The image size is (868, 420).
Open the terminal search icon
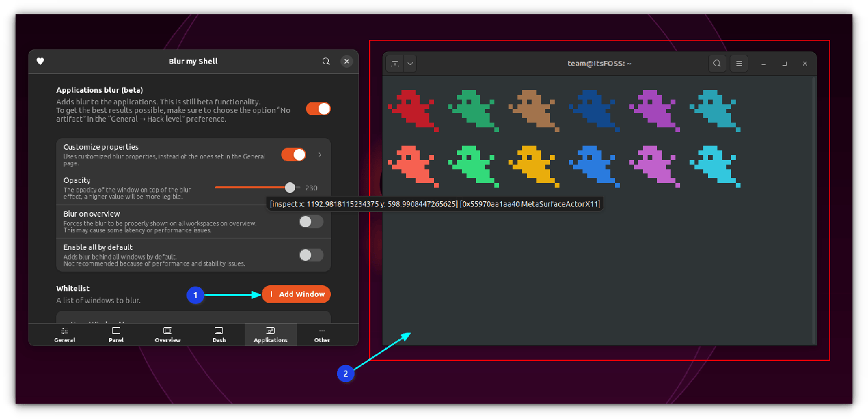[717, 63]
